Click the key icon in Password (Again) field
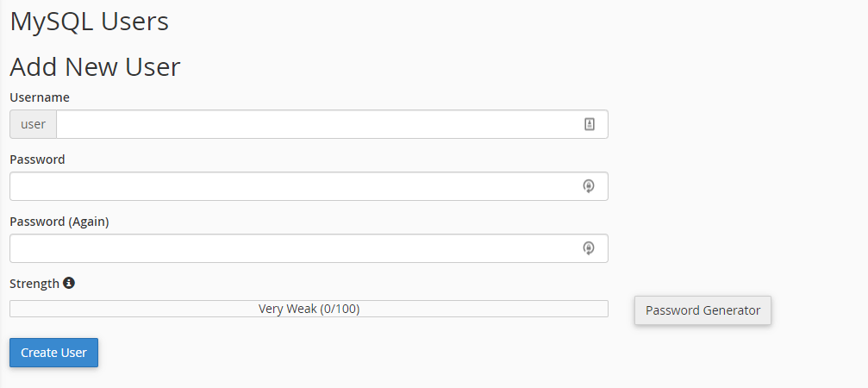Screen dimensions: 868x388 point(589,248)
